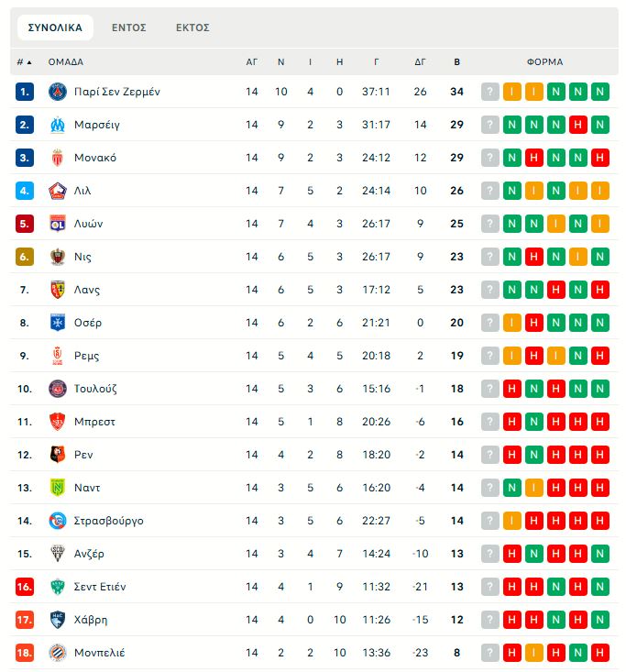Click Marseille's red H form badge
626x672 pixels.
click(x=578, y=125)
